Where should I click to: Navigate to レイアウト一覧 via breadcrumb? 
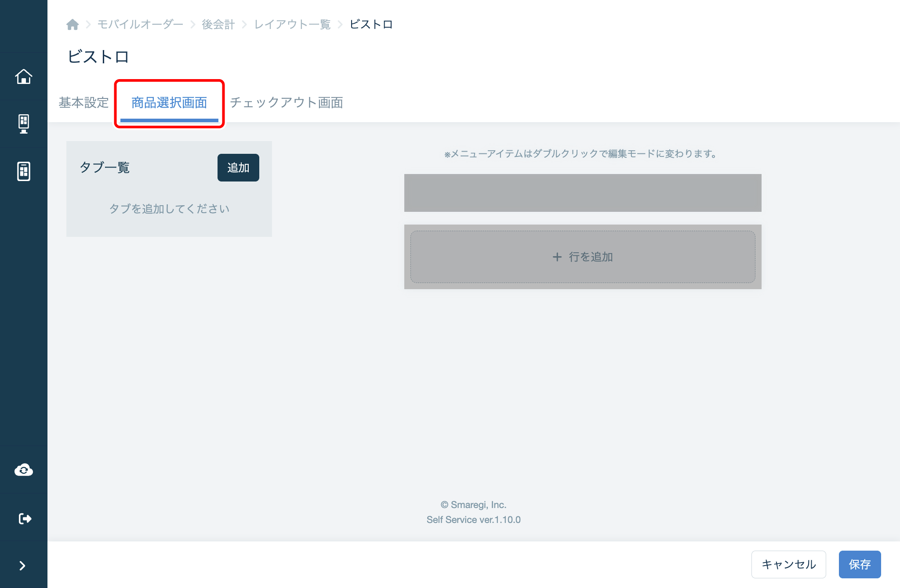[x=292, y=24]
